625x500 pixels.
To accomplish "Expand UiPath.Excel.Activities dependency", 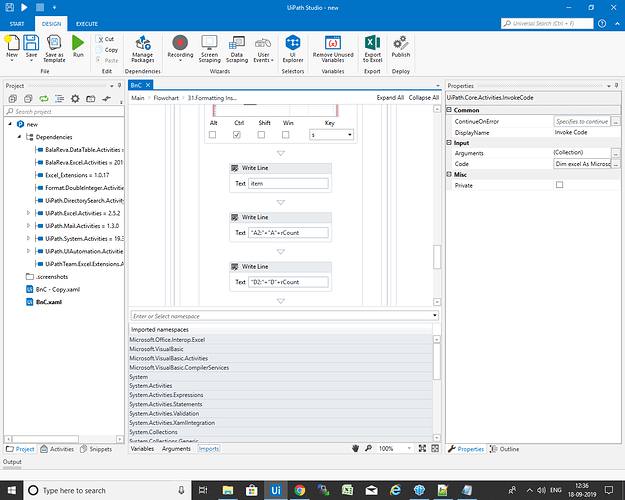I will click(x=28, y=213).
